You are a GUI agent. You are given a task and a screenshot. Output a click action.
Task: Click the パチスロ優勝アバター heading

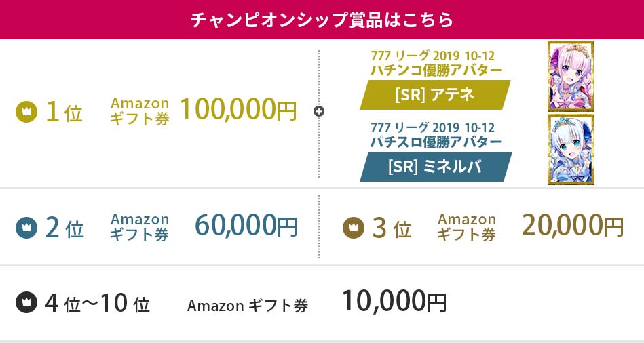pyautogui.click(x=436, y=142)
